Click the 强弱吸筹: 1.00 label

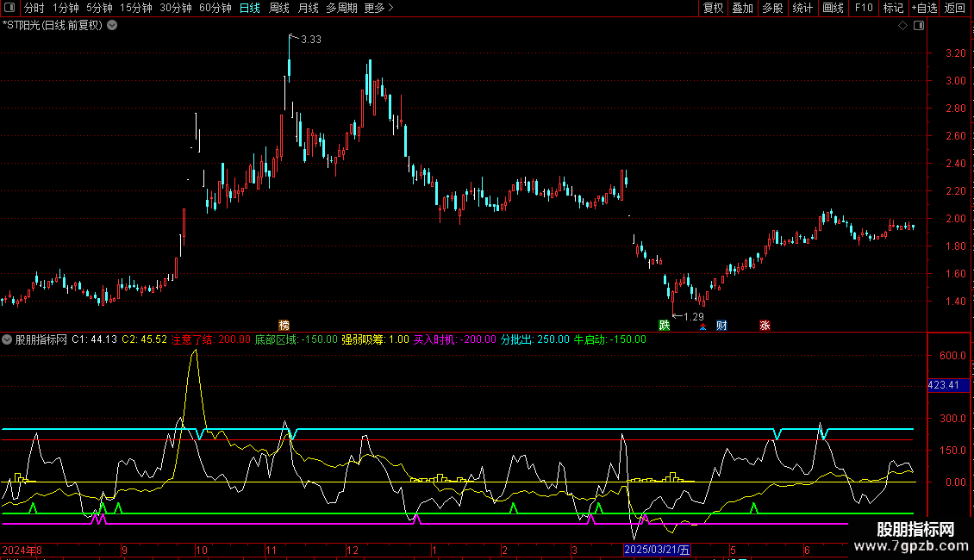375,339
